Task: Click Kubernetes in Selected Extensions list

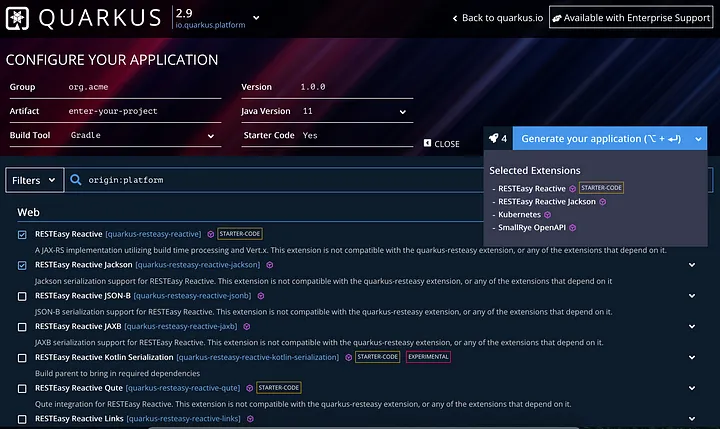Action: click(x=519, y=214)
